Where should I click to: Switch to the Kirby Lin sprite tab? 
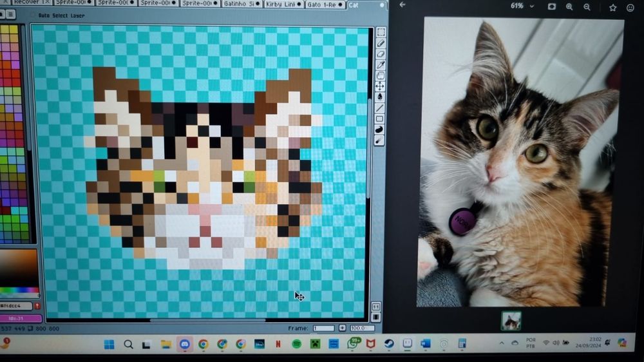[x=283, y=4]
